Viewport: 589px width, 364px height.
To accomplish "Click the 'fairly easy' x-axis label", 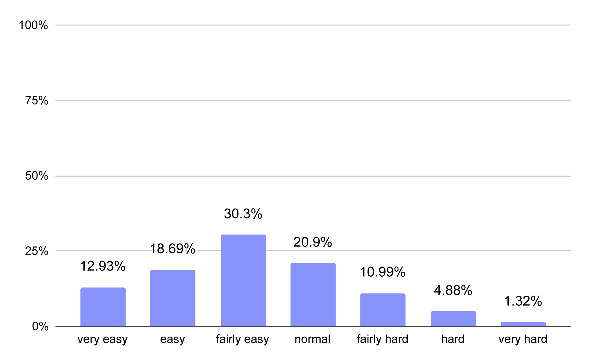I will 242,339.
